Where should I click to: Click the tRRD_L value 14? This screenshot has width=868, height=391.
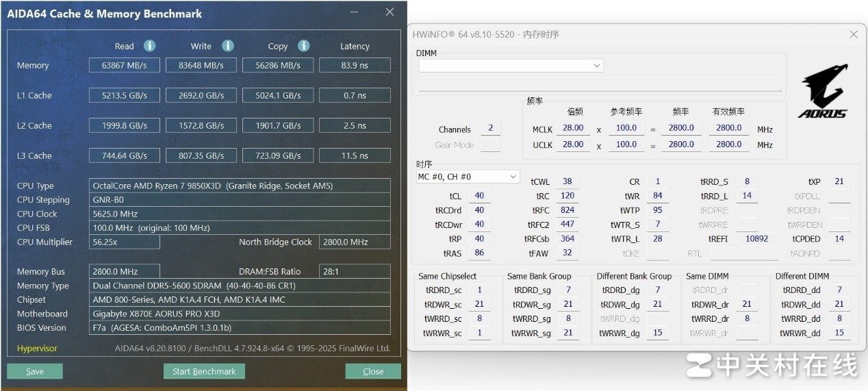(747, 196)
